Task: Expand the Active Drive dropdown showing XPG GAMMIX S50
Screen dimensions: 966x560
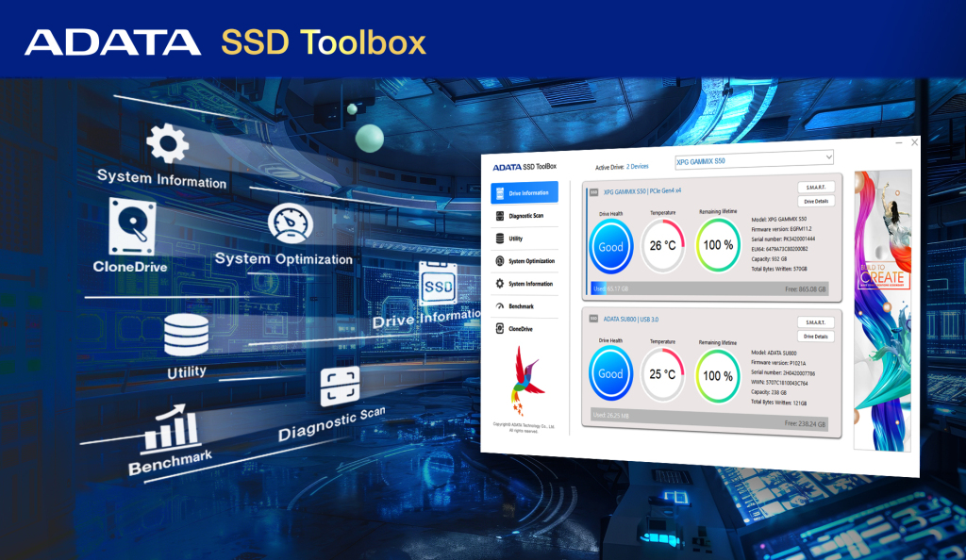Action: [754, 160]
